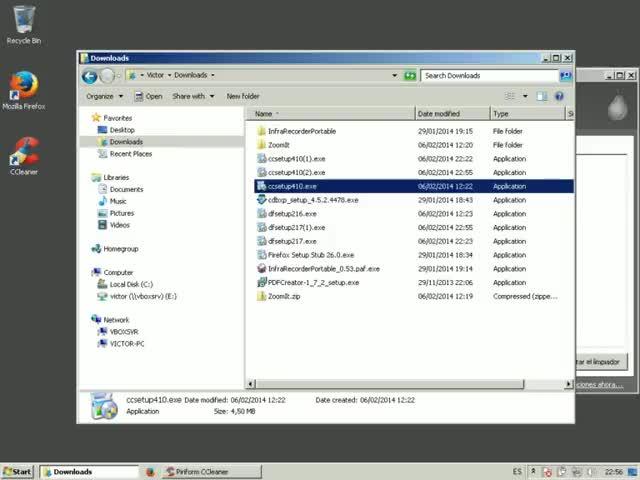This screenshot has width=640, height=480.
Task: Select cdbxp_setup_4.5.2.4478.exe file icon
Action: (x=262, y=200)
